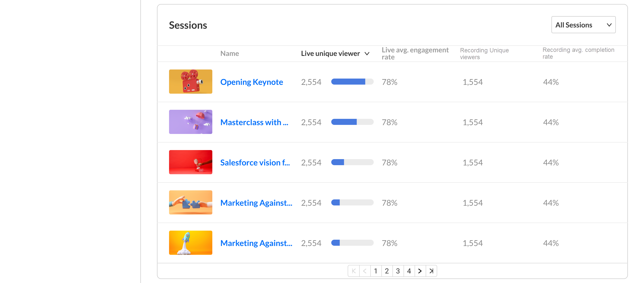Image resolution: width=644 pixels, height=283 pixels.
Task: Go to previous page arrow
Action: (x=365, y=271)
